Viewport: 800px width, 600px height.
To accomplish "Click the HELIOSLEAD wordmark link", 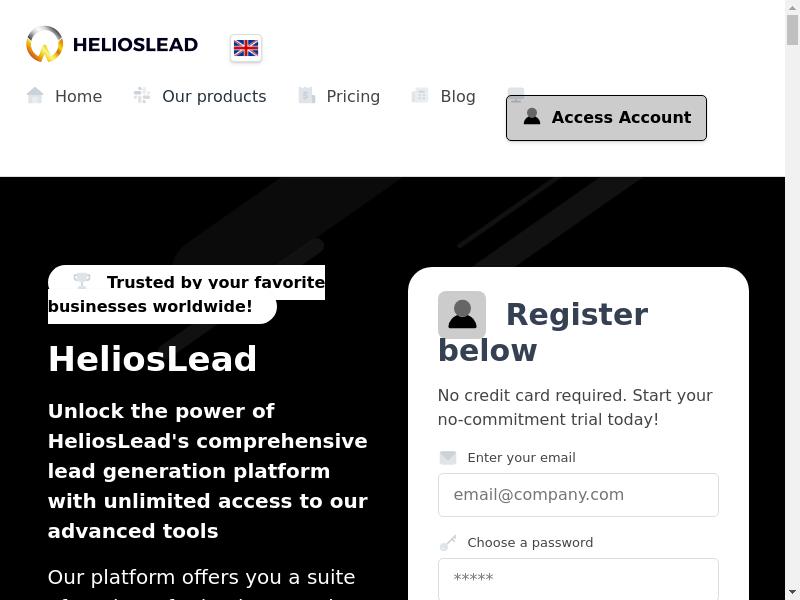I will click(135, 45).
